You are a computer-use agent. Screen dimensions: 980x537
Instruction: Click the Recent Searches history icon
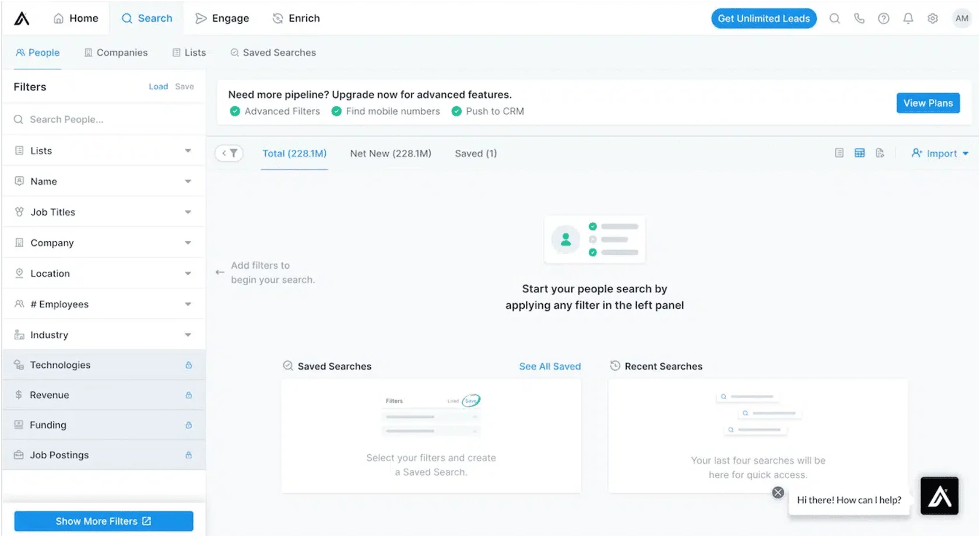[x=615, y=366]
